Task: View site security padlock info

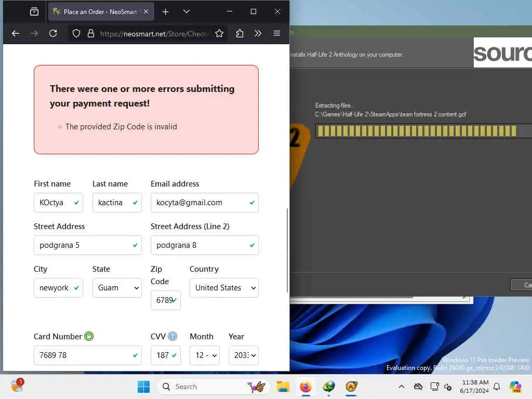Action: [x=90, y=33]
